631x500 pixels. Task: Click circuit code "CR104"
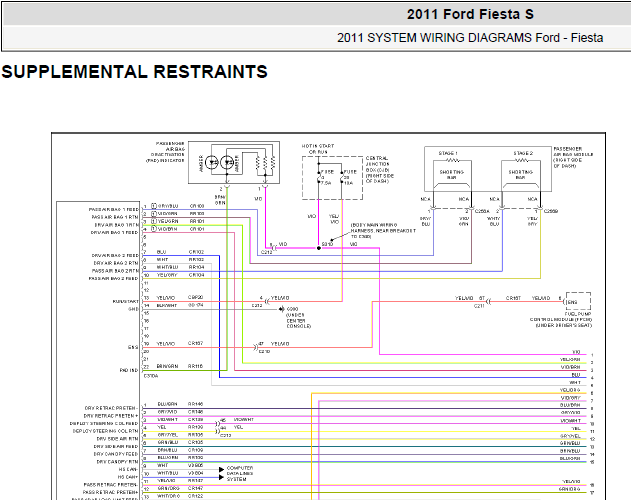point(196,275)
